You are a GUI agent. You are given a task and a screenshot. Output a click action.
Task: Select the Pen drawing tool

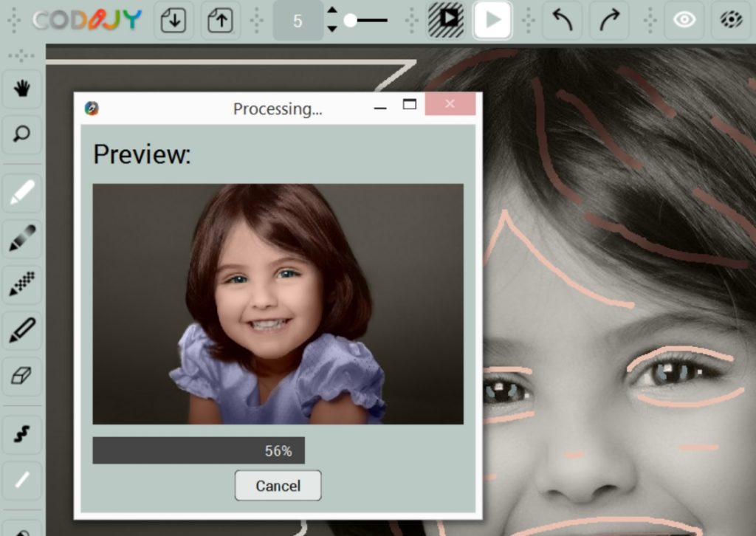[x=21, y=331]
